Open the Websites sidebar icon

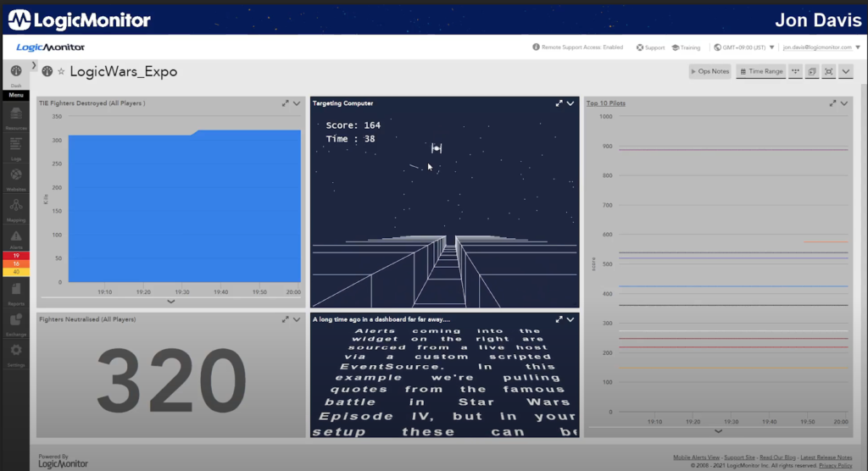point(16,179)
